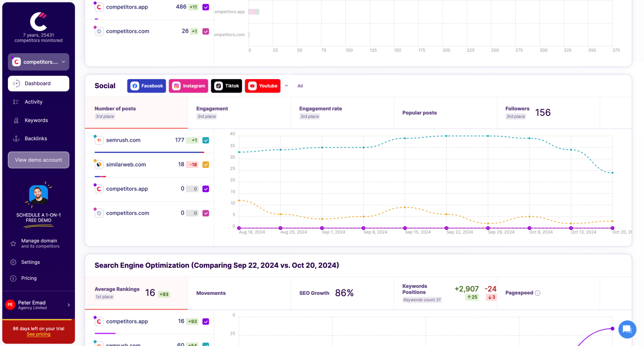The image size is (644, 346).
Task: Open the Dashboard from the sidebar
Action: [x=38, y=83]
